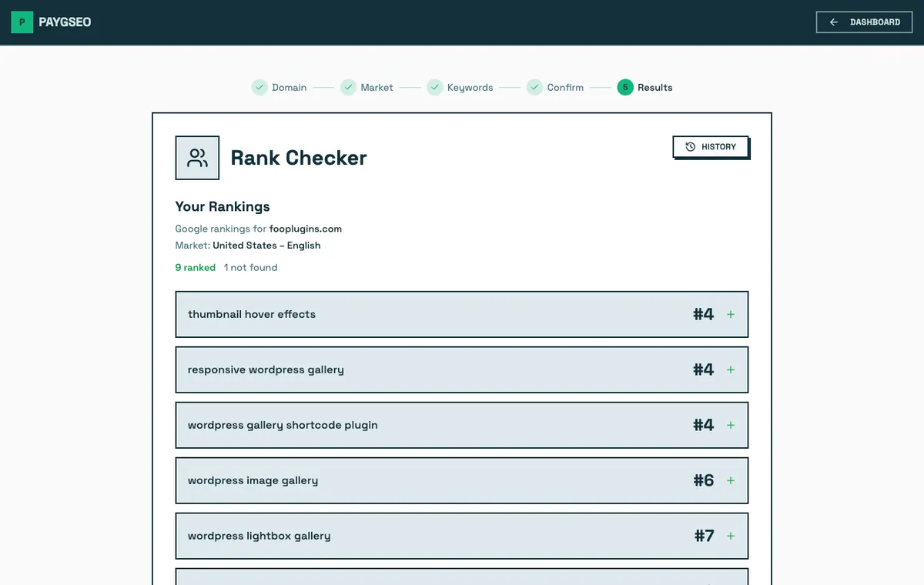Click wordpress gallery shortcode plugin keyword text

(x=283, y=425)
